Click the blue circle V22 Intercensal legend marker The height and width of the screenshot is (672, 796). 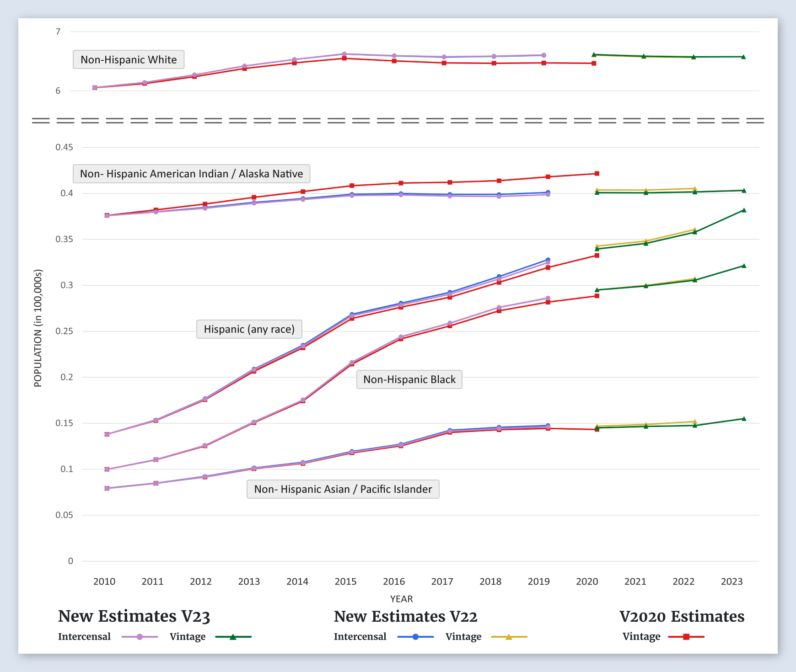415,637
